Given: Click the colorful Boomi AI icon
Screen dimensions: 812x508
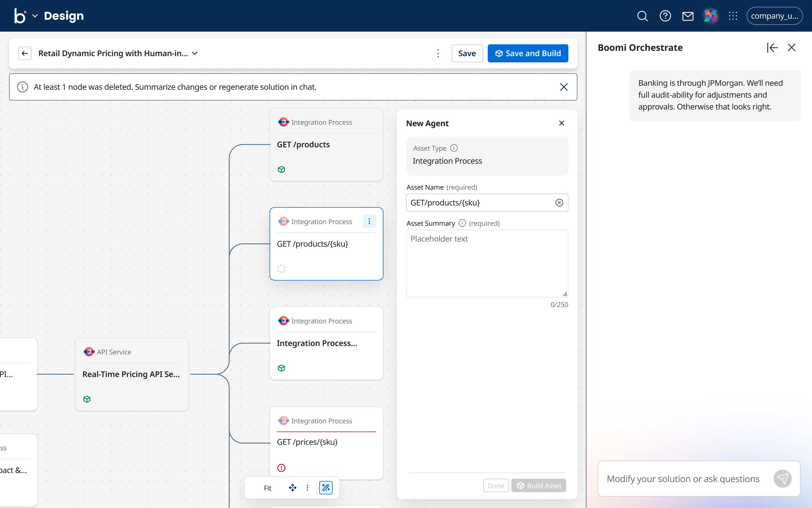Looking at the screenshot, I should 710,16.
